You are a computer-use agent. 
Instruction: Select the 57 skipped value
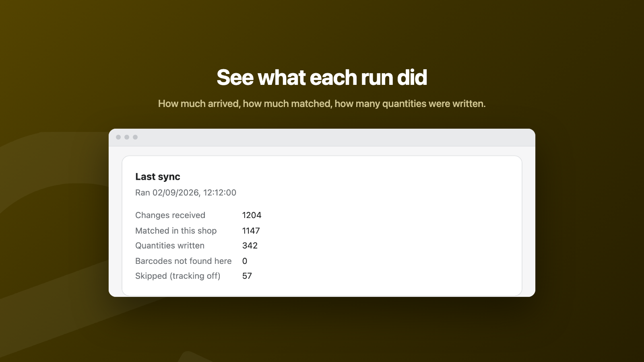coord(247,276)
